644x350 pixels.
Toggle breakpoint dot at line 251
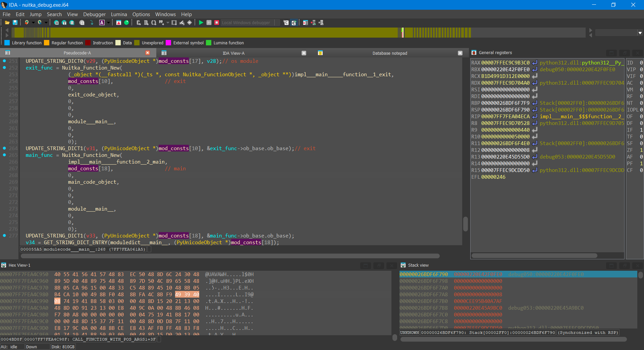tap(4, 61)
